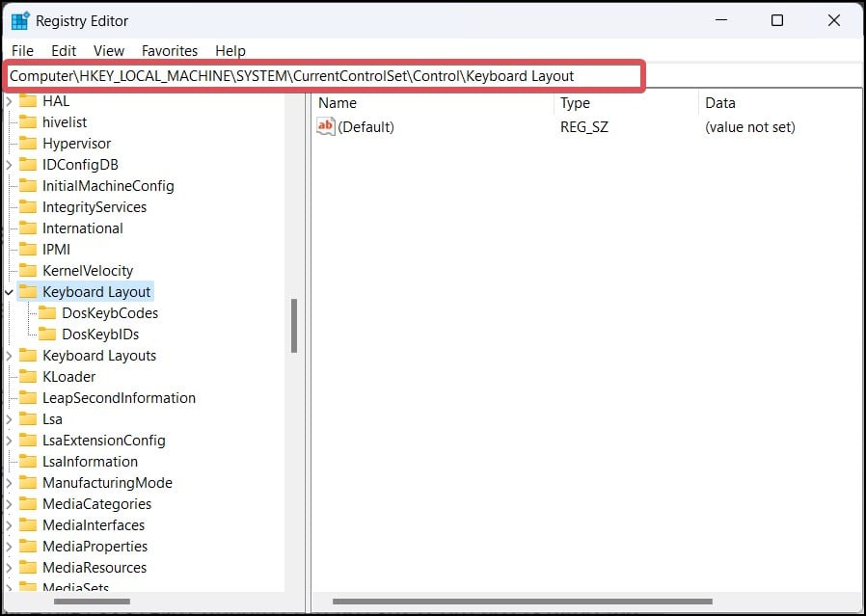Image resolution: width=866 pixels, height=616 pixels.
Task: Select the KernelVelocity folder icon
Action: pos(28,271)
